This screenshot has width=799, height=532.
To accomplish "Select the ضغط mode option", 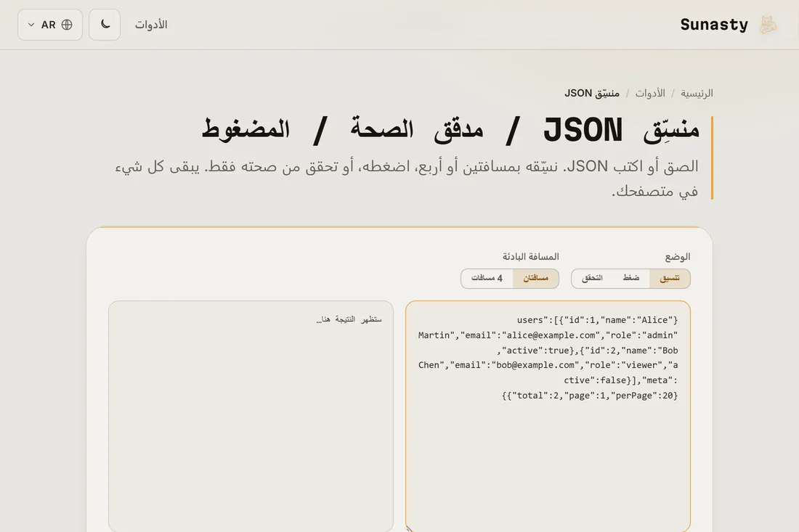I will pos(630,278).
